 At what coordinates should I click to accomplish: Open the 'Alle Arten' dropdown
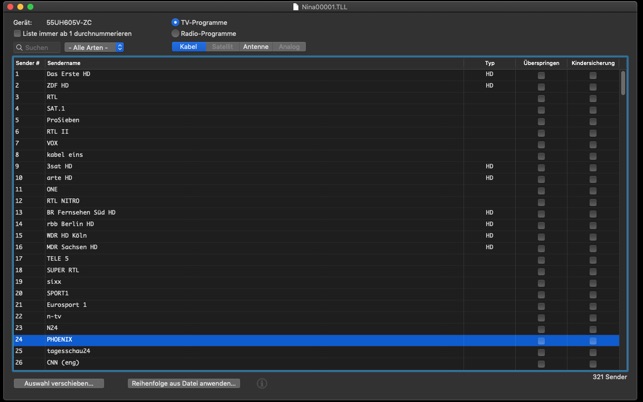coord(94,48)
